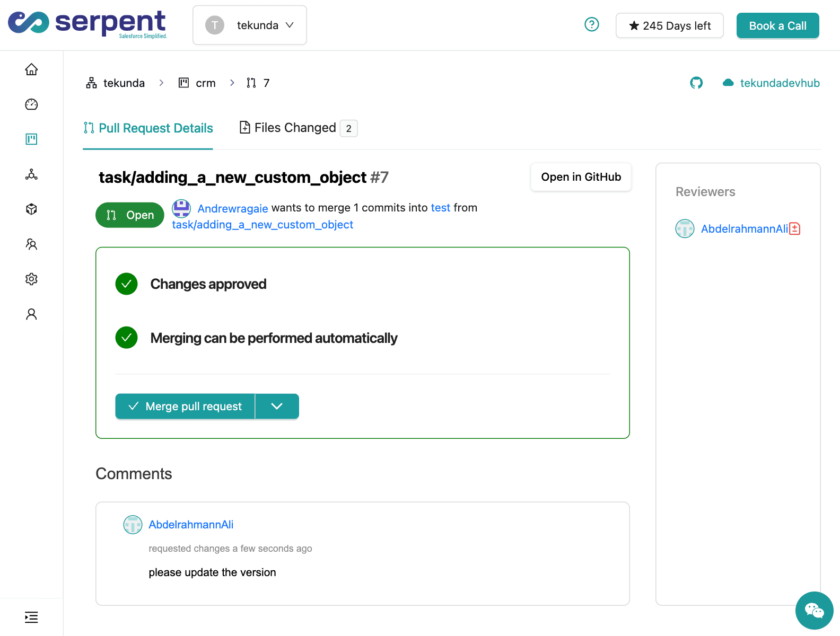Viewport: 840px width, 636px height.
Task: Open merge options dropdown arrow
Action: point(277,407)
